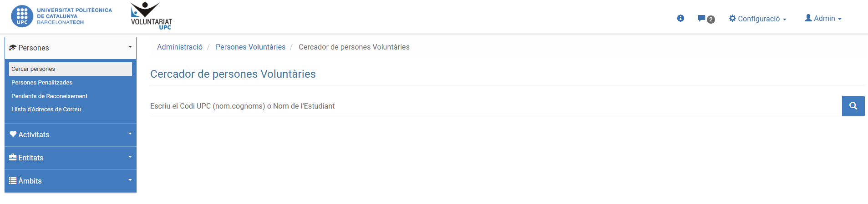Click the list icon beside Àmbits
The image size is (868, 204).
tap(13, 180)
